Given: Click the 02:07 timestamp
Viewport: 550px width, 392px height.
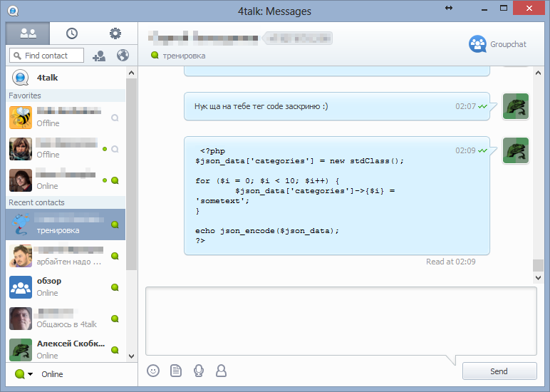Looking at the screenshot, I should [x=465, y=106].
